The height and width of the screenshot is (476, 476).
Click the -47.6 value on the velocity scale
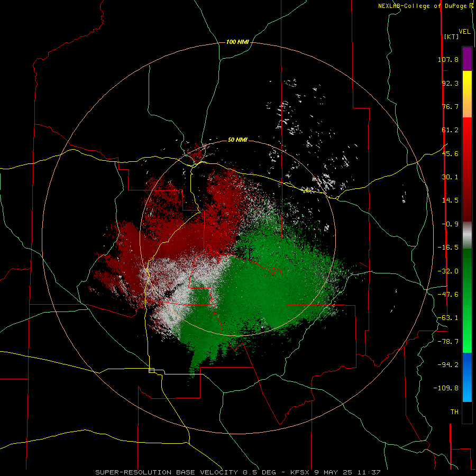point(448,295)
